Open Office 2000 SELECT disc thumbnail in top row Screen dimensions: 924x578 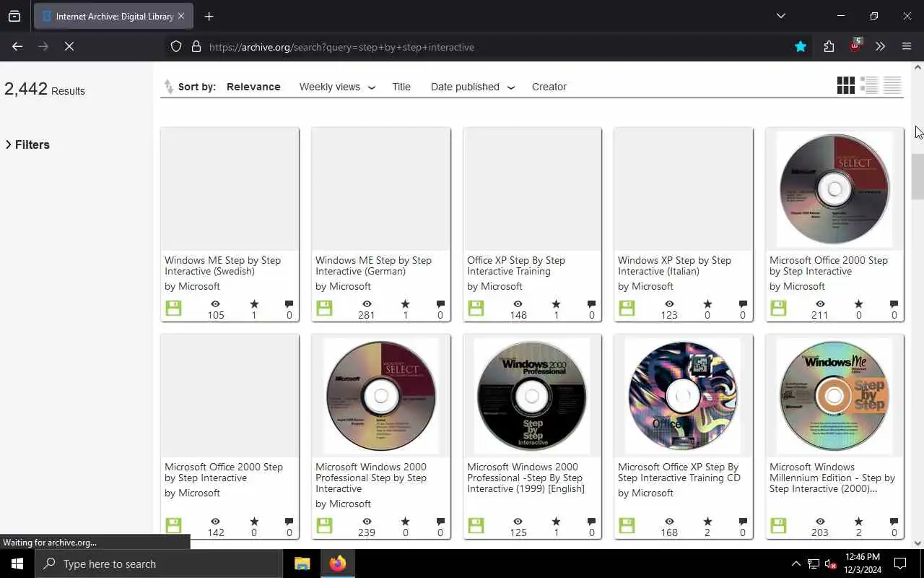click(834, 189)
